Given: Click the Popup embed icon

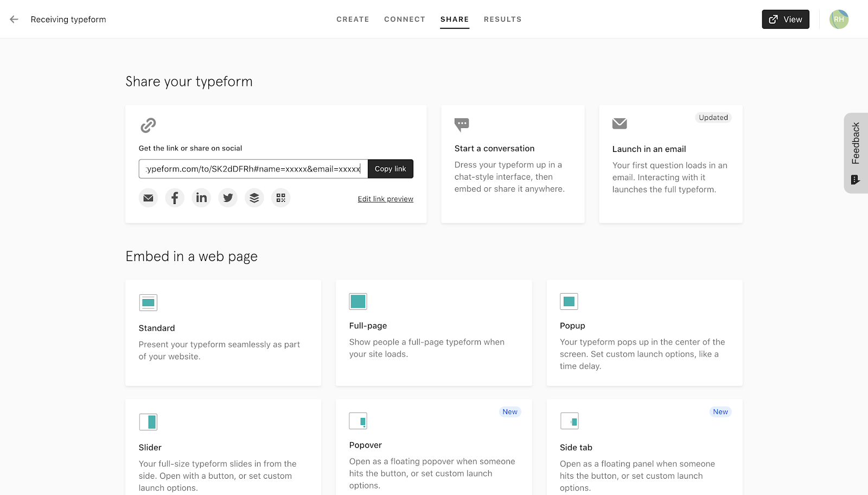Looking at the screenshot, I should 569,301.
